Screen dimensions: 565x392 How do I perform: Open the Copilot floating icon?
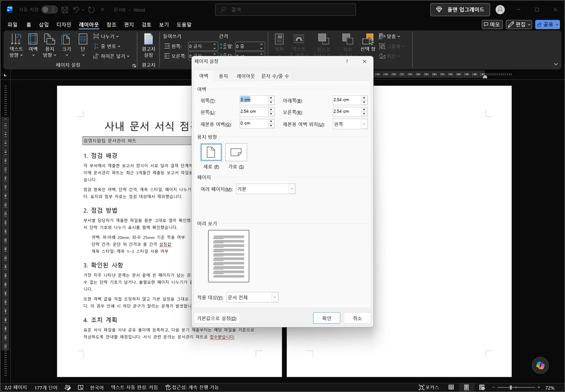(540, 365)
